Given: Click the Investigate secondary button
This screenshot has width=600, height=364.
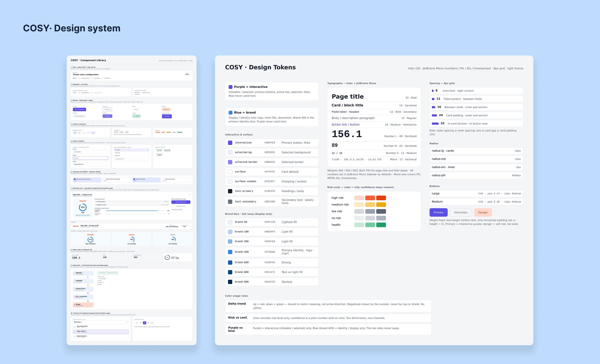Looking at the screenshot, I should pyautogui.click(x=107, y=110).
